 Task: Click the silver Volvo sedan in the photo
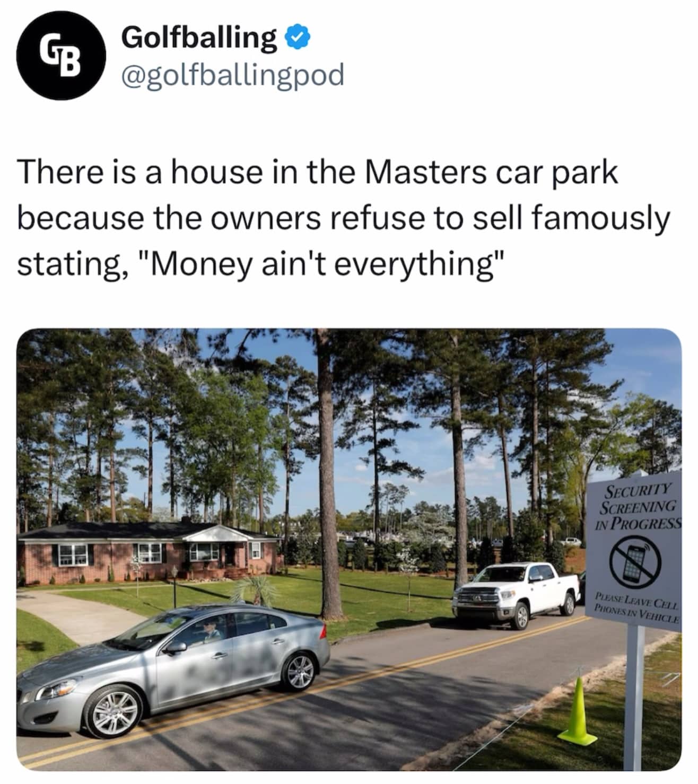[173, 670]
